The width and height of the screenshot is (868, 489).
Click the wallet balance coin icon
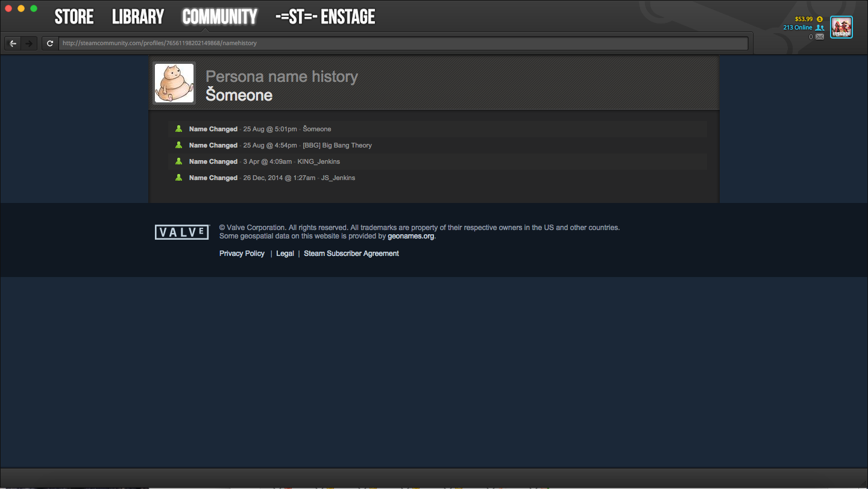(819, 19)
